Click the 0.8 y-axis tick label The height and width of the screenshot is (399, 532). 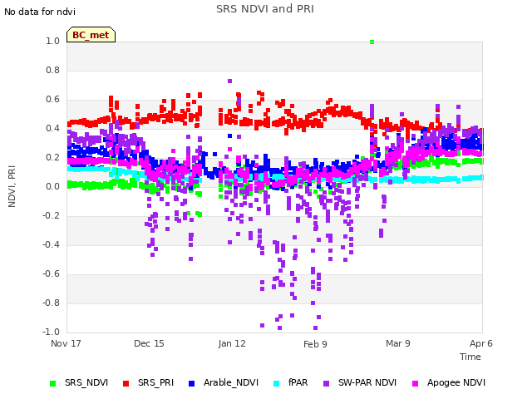(53, 70)
